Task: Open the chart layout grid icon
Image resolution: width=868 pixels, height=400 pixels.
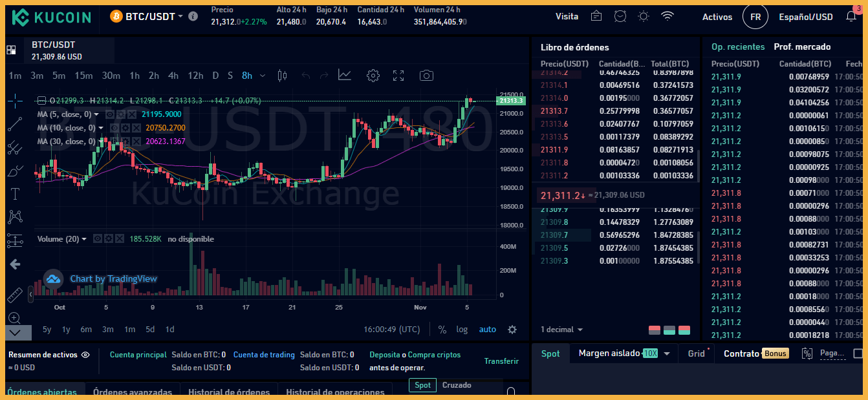Action: (x=11, y=50)
